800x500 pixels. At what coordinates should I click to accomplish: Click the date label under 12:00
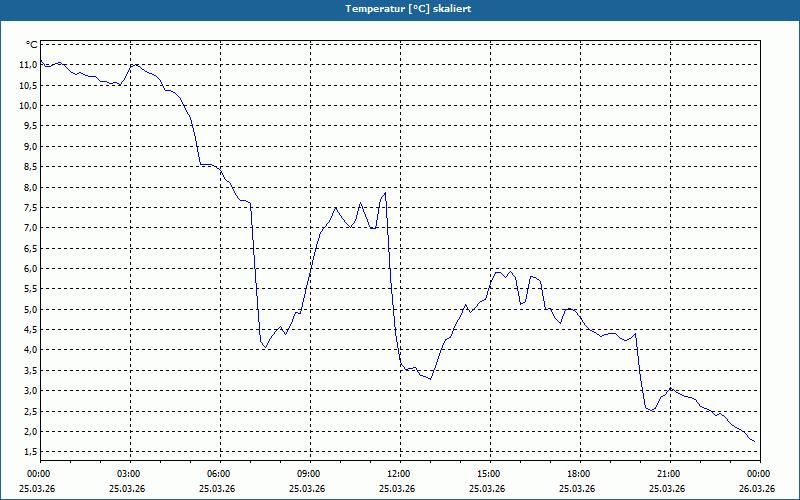pos(397,488)
